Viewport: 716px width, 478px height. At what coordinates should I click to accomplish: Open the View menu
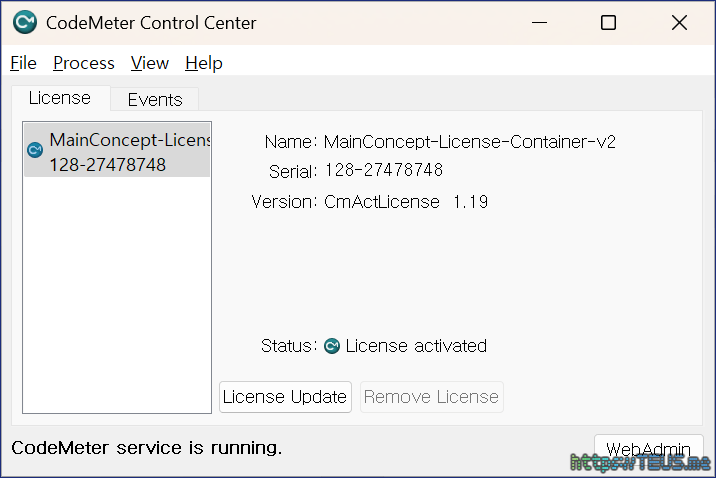coord(150,63)
